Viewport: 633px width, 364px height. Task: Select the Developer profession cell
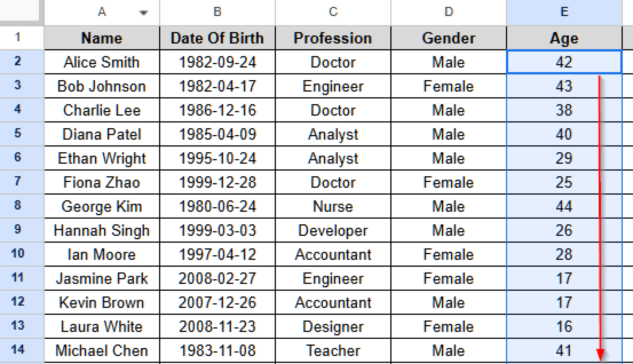pyautogui.click(x=333, y=230)
